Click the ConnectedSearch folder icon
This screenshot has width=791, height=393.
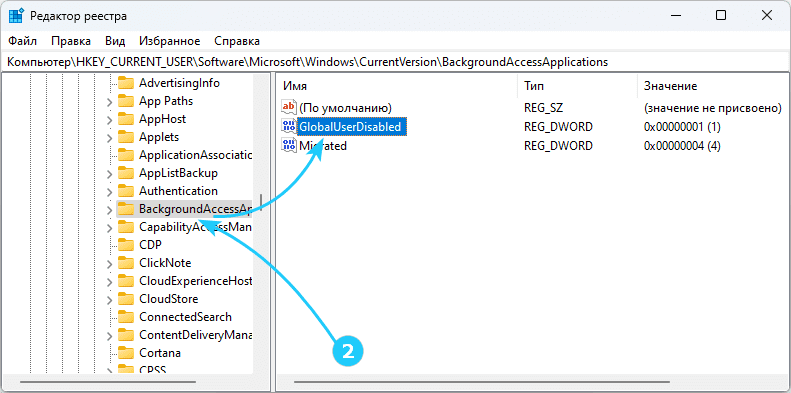pos(126,317)
